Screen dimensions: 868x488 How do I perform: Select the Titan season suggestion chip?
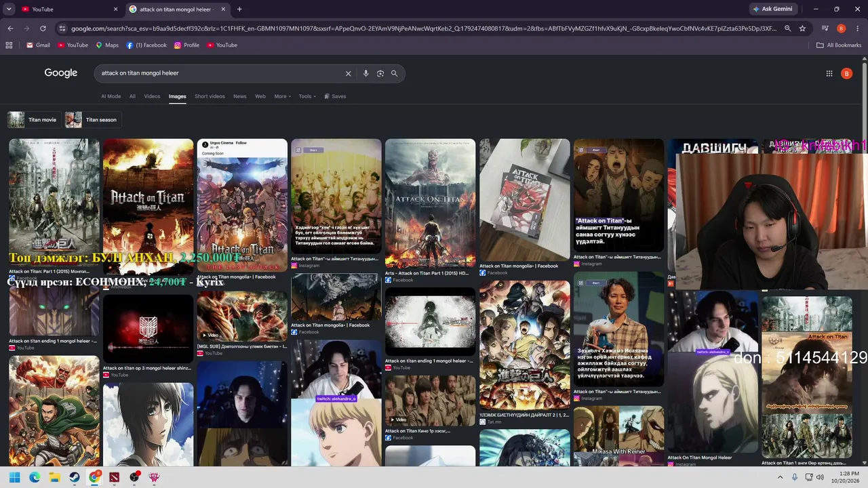click(x=92, y=120)
